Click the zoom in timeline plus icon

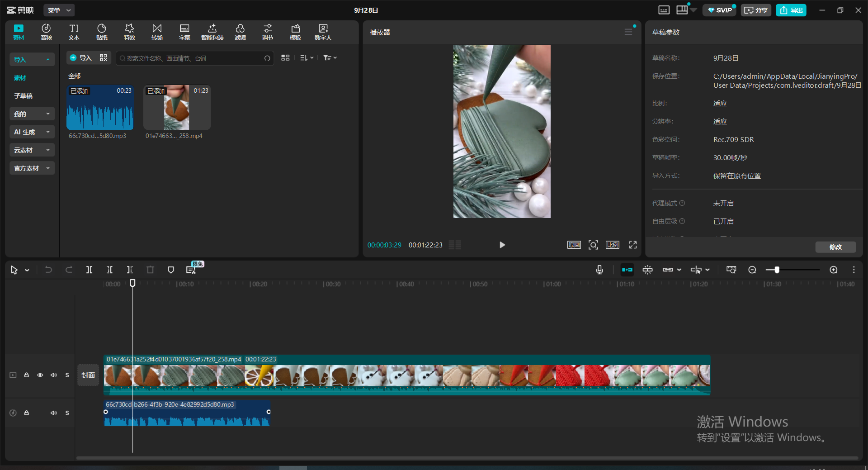834,270
